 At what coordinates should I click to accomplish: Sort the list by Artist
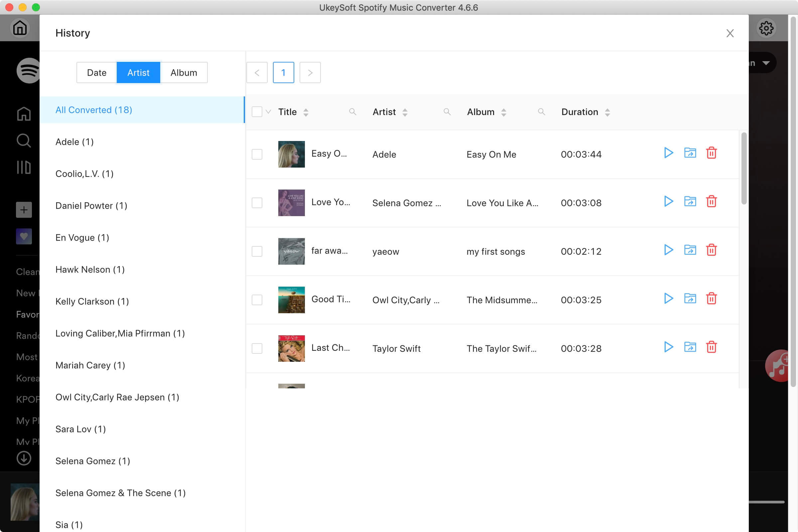pos(405,112)
